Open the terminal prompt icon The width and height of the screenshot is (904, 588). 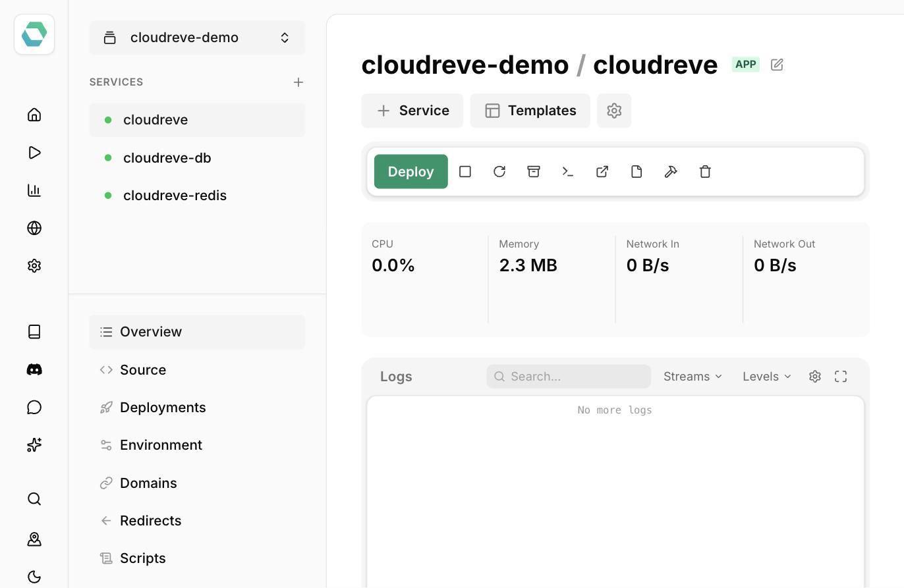(568, 172)
